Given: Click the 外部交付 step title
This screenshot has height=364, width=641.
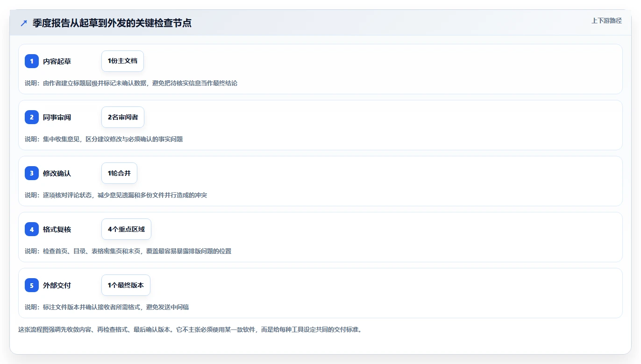Looking at the screenshot, I should (x=57, y=285).
